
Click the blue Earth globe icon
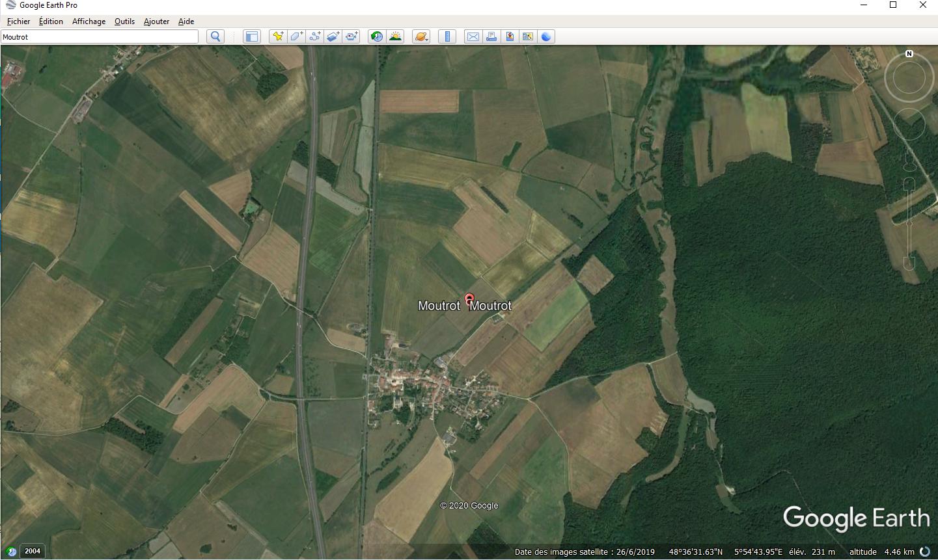pyautogui.click(x=546, y=36)
